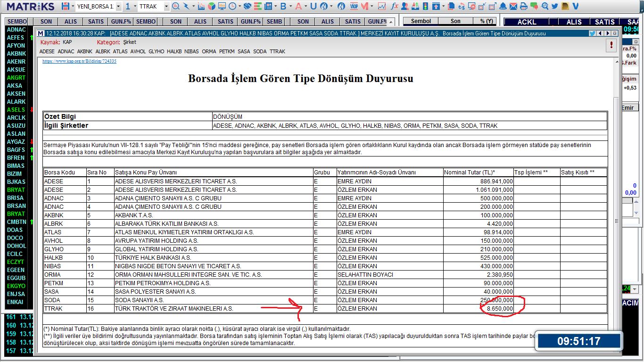Open dropdown arrow beside number 1
The height and width of the screenshot is (362, 644).
[x=135, y=6]
